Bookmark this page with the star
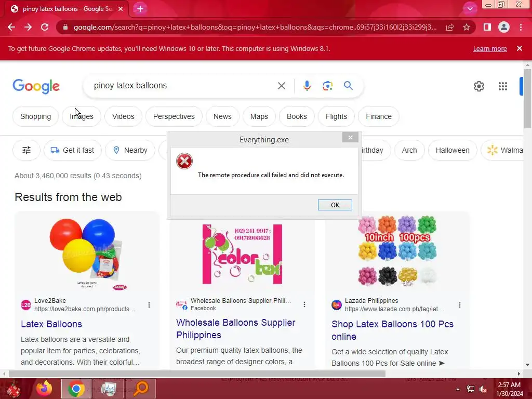 [467, 27]
